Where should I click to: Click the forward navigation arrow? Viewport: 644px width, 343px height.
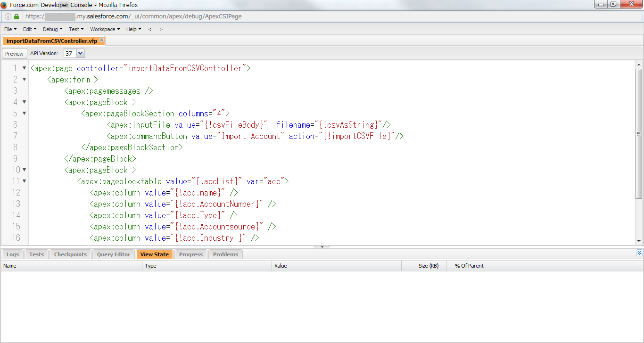coord(161,29)
